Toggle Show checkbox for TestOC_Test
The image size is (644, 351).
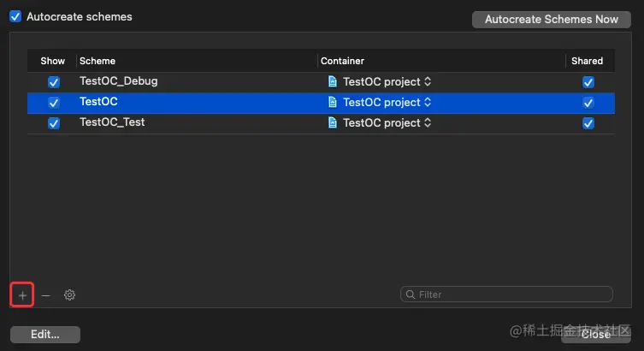pyautogui.click(x=54, y=123)
